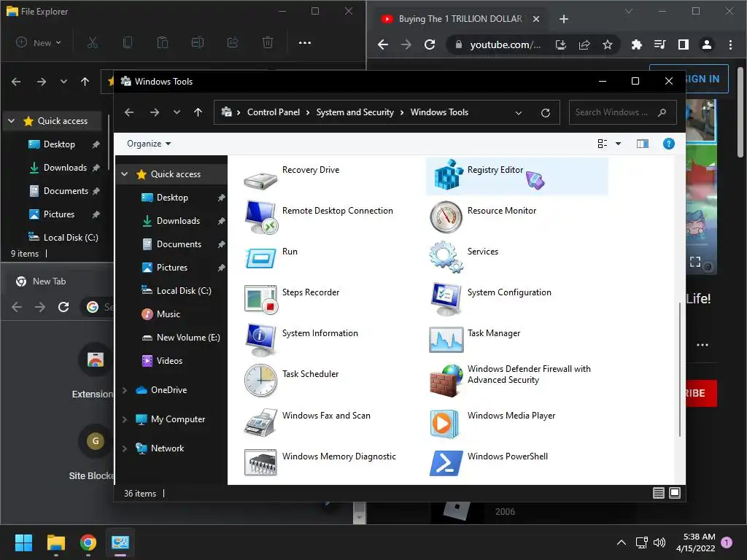
Task: Open the Organize menu
Action: click(149, 144)
